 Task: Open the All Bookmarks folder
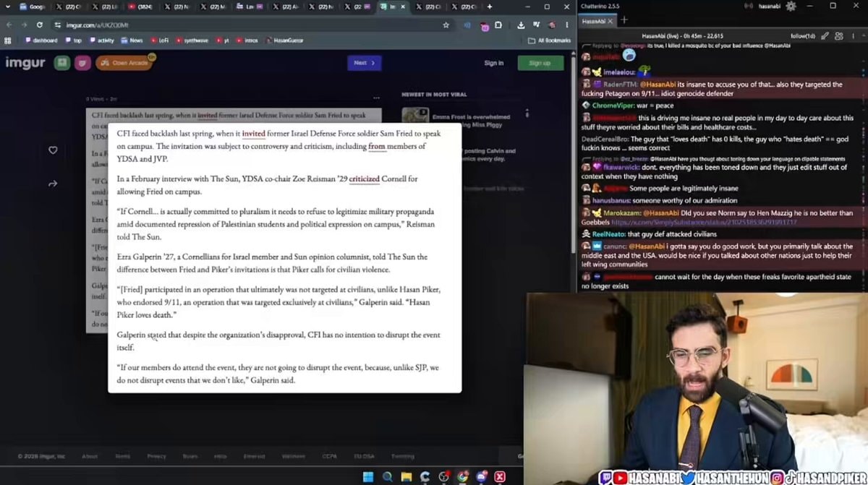pos(550,40)
